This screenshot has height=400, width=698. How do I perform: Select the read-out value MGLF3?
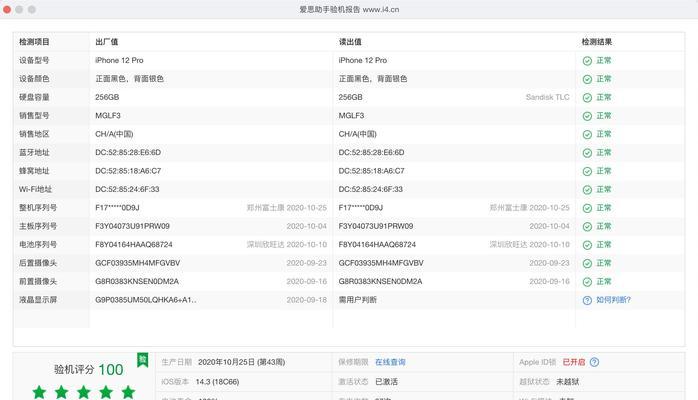point(351,116)
